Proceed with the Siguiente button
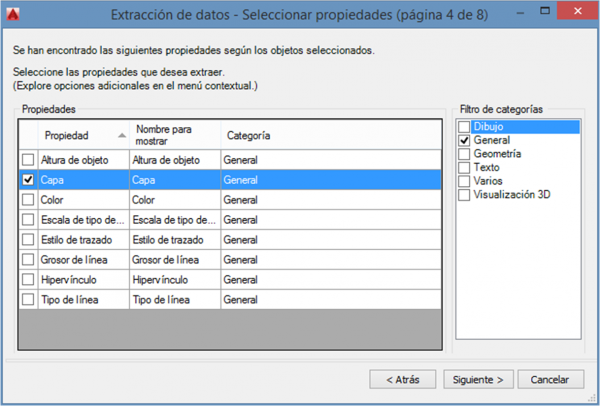600x406 pixels. click(x=483, y=380)
